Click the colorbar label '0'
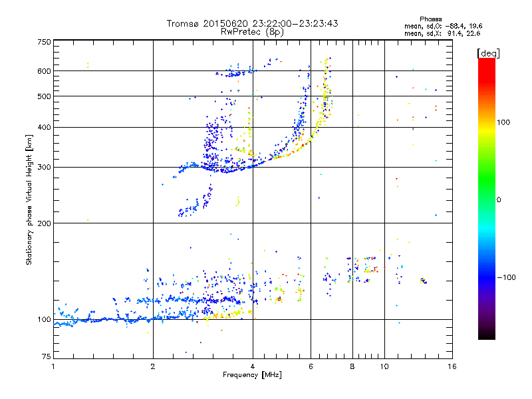 click(499, 200)
